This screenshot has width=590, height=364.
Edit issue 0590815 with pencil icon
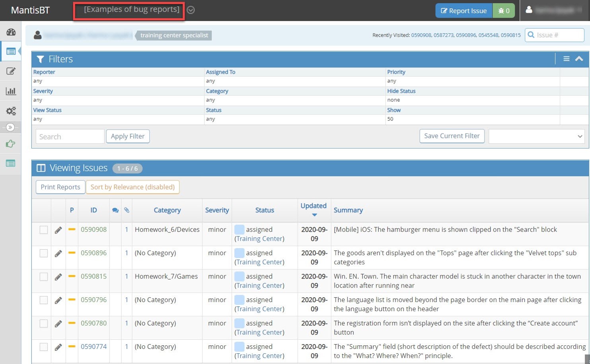click(x=58, y=277)
